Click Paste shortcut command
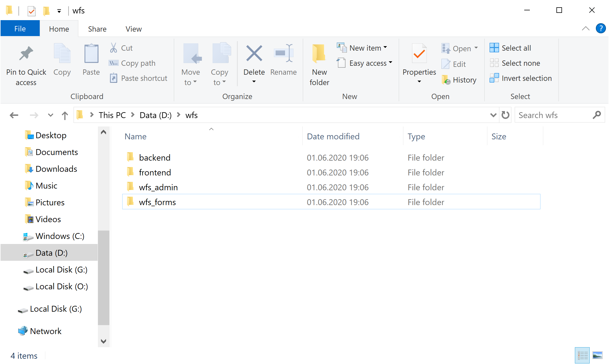This screenshot has height=364, width=609. (x=138, y=78)
